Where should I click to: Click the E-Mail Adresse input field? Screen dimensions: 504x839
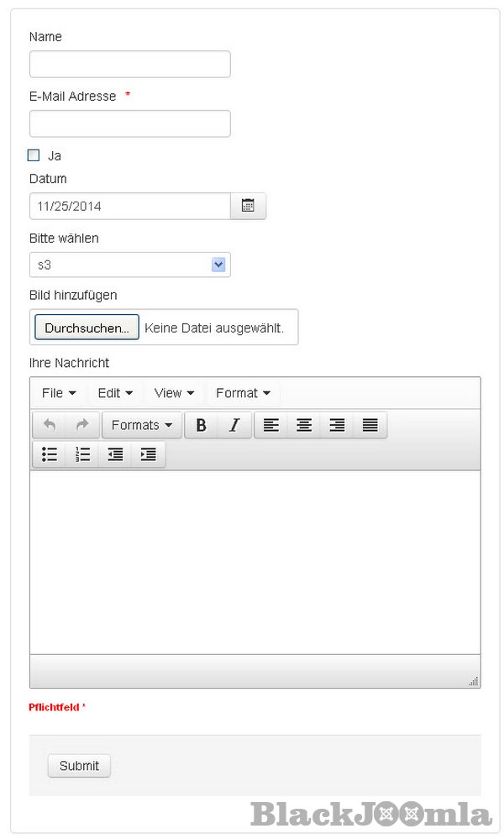pyautogui.click(x=129, y=123)
